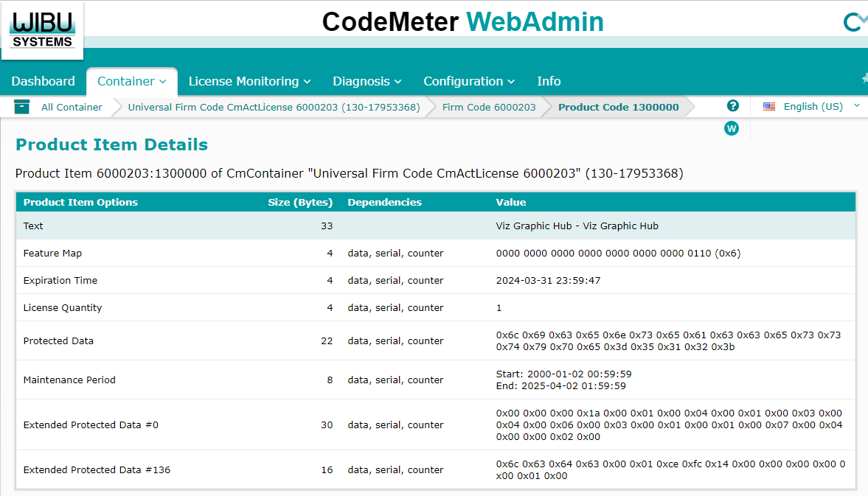Expand the Container menu
The width and height of the screenshot is (868, 496).
[x=132, y=81]
